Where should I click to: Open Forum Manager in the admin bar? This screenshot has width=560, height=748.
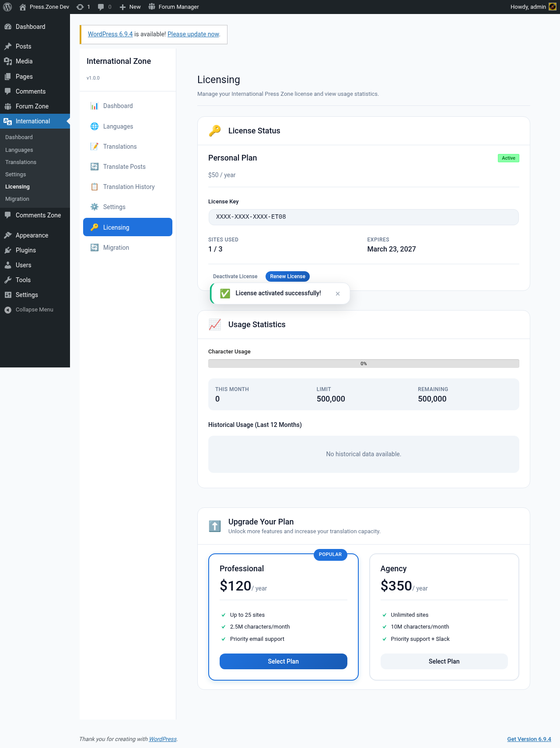[173, 7]
